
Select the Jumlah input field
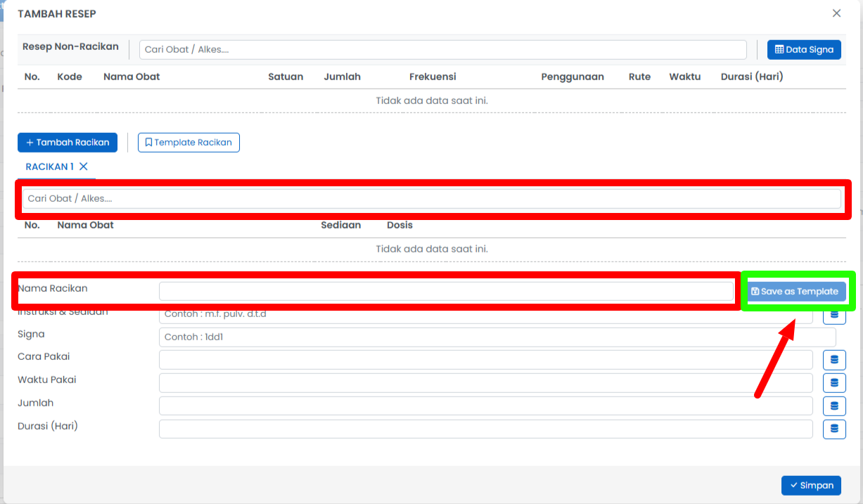[485, 406]
